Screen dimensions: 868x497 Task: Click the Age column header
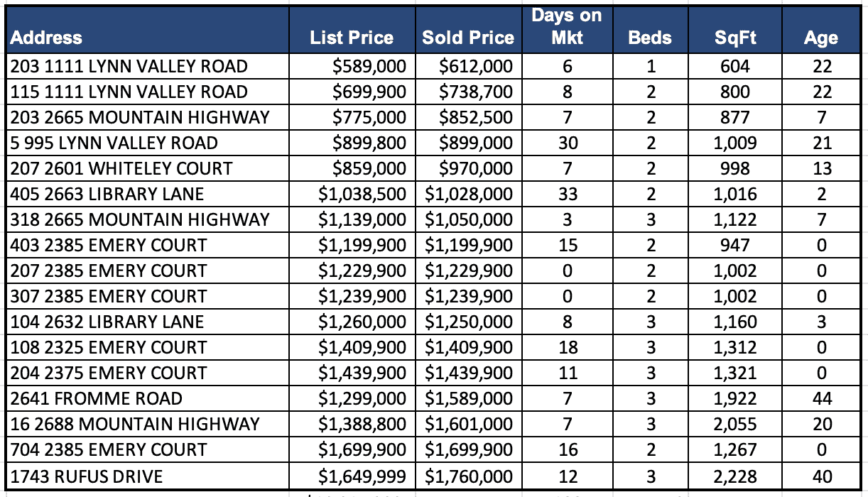coord(820,38)
